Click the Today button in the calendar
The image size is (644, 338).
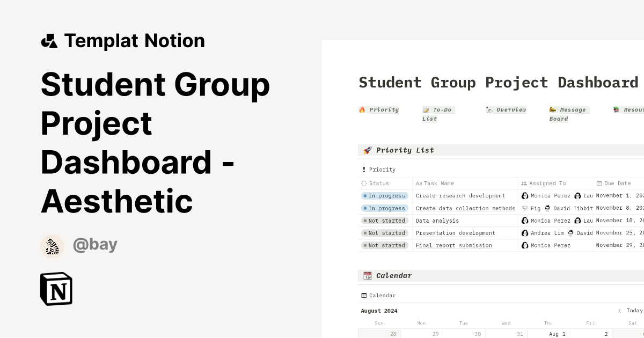point(635,311)
